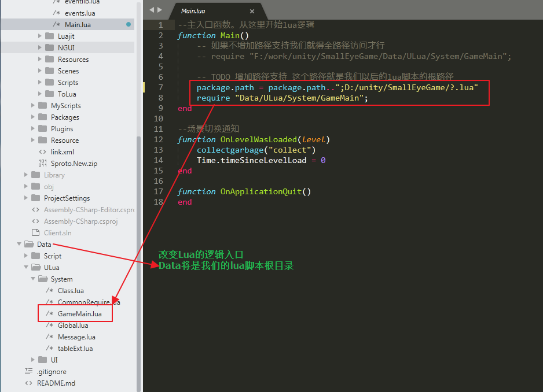Open README.md in the sidebar

coord(56,383)
